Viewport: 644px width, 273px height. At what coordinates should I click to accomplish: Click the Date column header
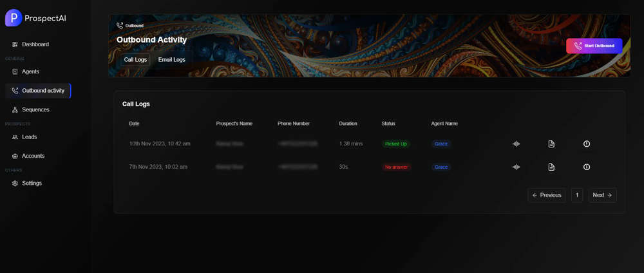point(135,124)
